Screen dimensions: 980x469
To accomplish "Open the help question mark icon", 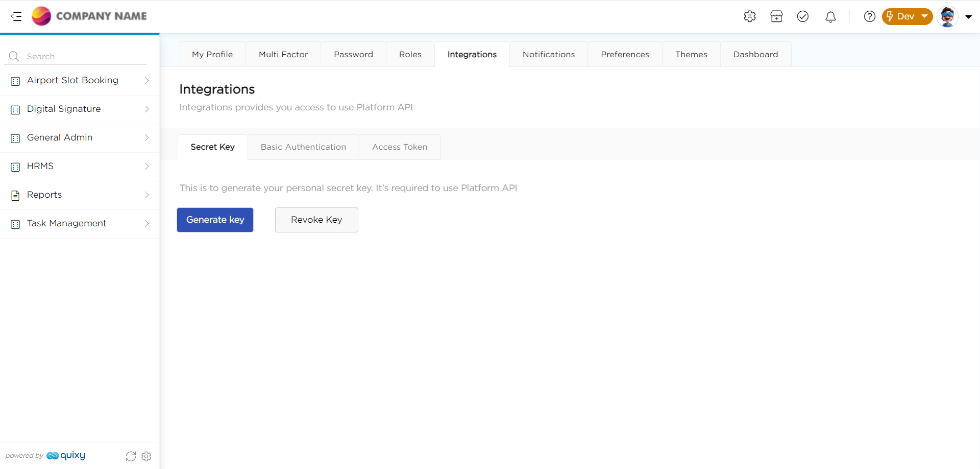I will [x=869, y=16].
